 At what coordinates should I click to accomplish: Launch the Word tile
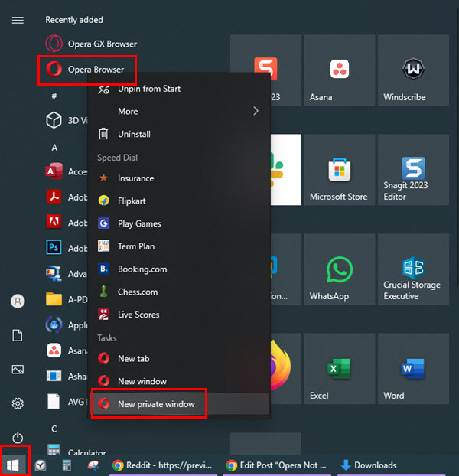tap(413, 369)
